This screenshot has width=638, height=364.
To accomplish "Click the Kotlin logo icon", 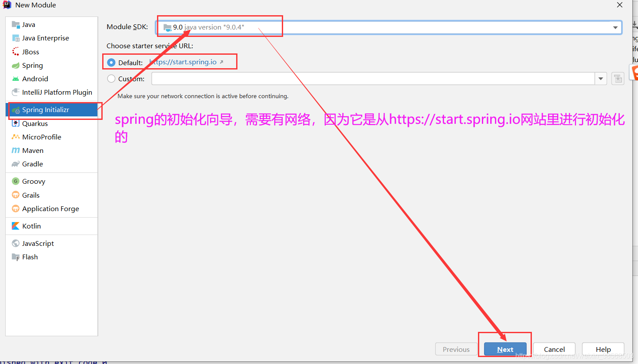I will (16, 226).
